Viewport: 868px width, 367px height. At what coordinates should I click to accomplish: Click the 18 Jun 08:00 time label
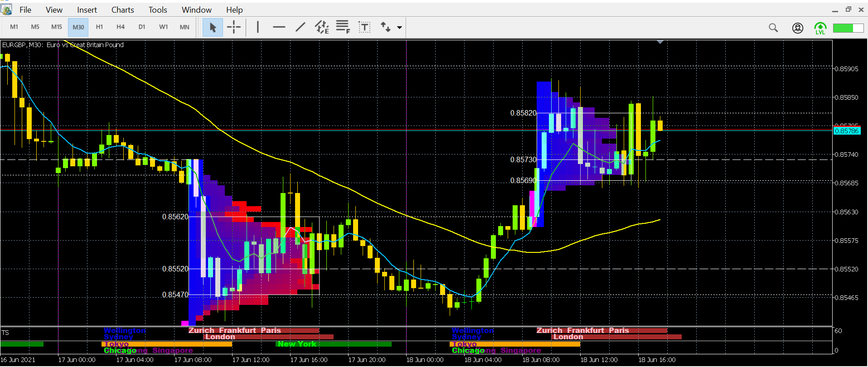click(x=541, y=360)
